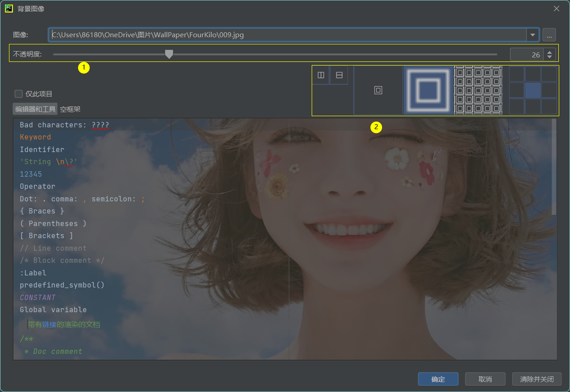Choose the scaled fill placement mode
Screen dimensions: 570x392
[427, 90]
